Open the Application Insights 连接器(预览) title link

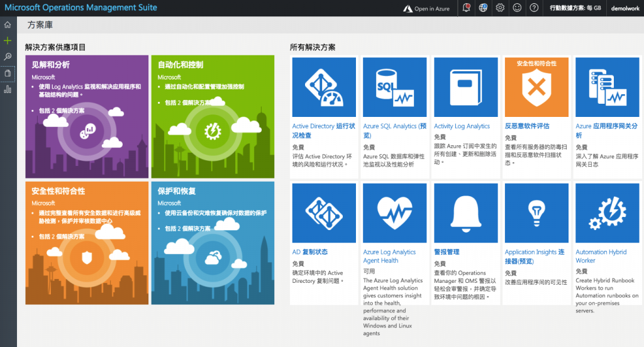point(535,256)
